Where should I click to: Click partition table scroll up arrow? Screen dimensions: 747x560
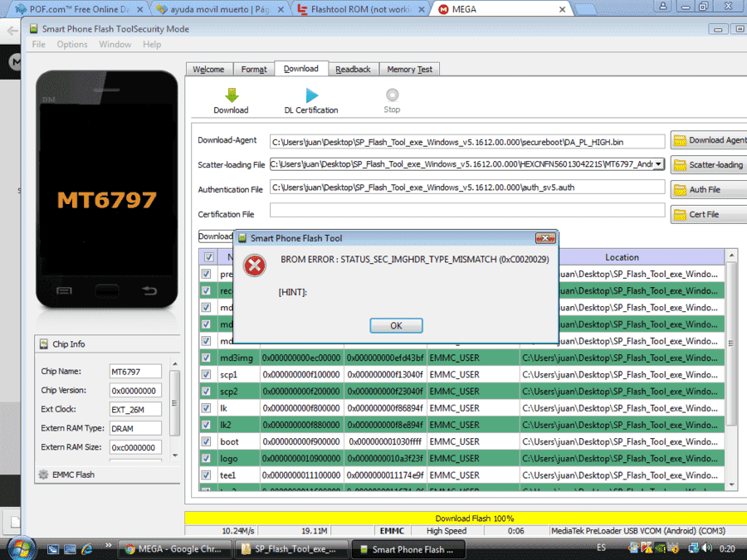click(x=732, y=256)
